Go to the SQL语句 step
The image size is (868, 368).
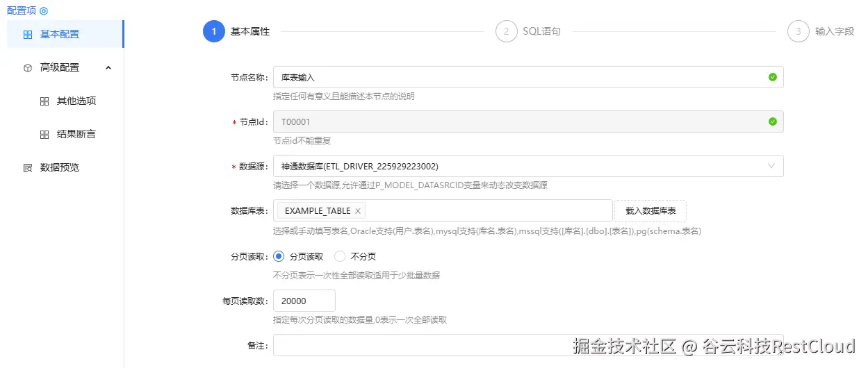click(x=542, y=31)
